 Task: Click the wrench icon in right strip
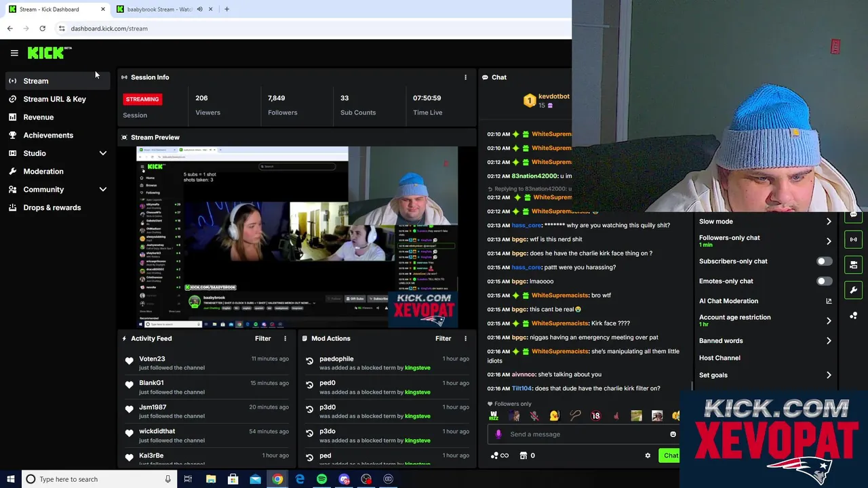pyautogui.click(x=854, y=290)
